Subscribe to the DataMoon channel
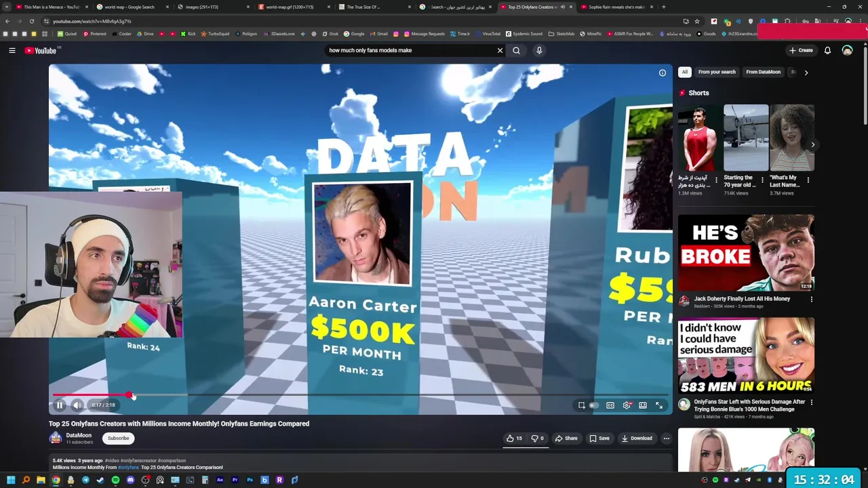This screenshot has width=868, height=488. coord(118,438)
